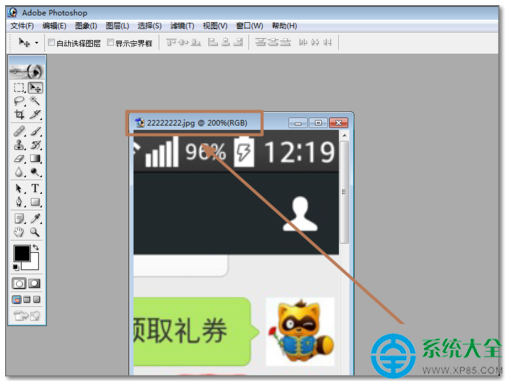505x381 pixels.
Task: Click Align Top Edges button
Action: click(171, 42)
